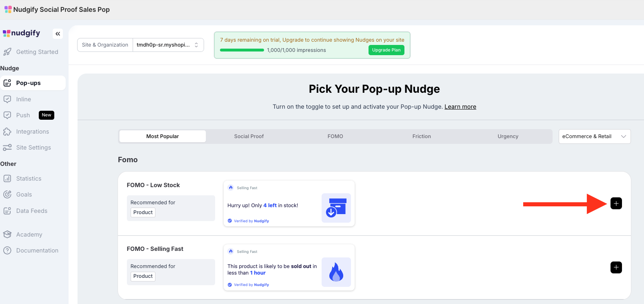Click the Push sidebar icon

pyautogui.click(x=7, y=115)
